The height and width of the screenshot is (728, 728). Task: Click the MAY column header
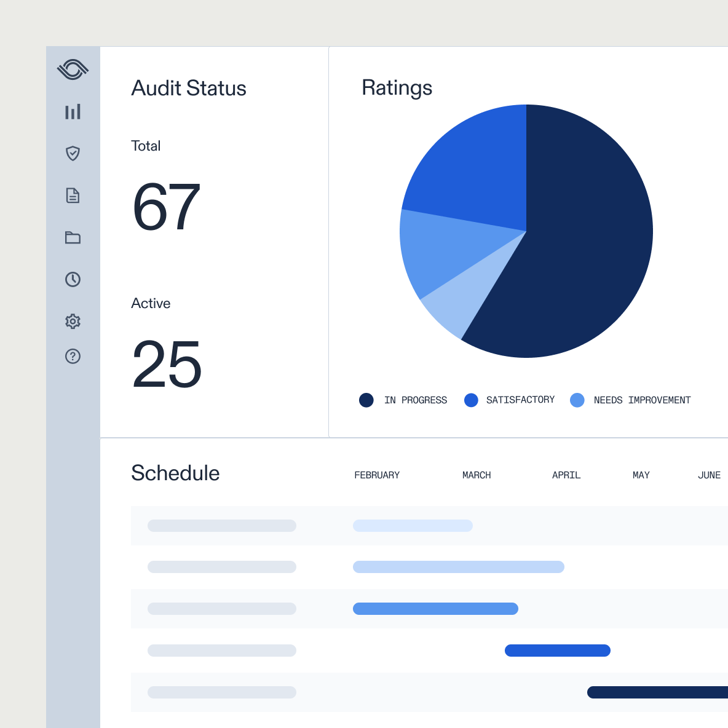pos(641,475)
